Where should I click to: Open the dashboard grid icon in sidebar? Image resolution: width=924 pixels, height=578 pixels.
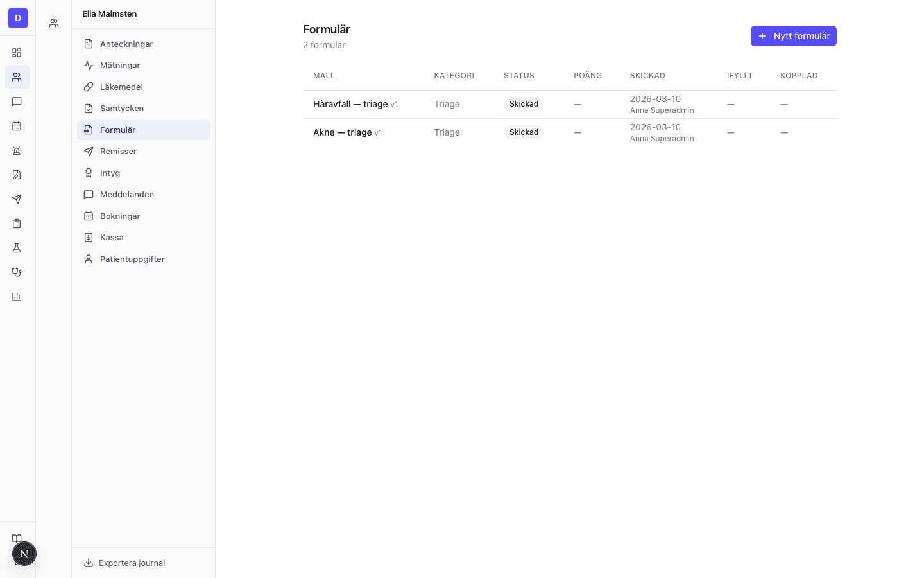[x=17, y=53]
